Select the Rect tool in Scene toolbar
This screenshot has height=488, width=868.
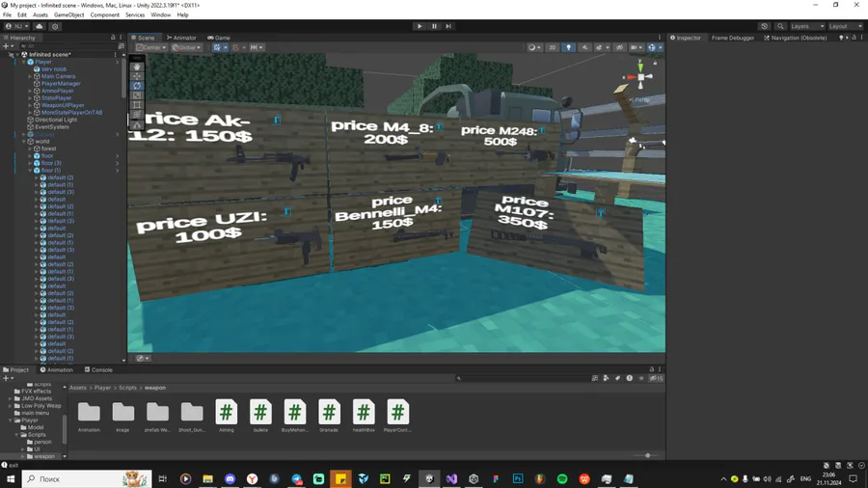(x=137, y=105)
